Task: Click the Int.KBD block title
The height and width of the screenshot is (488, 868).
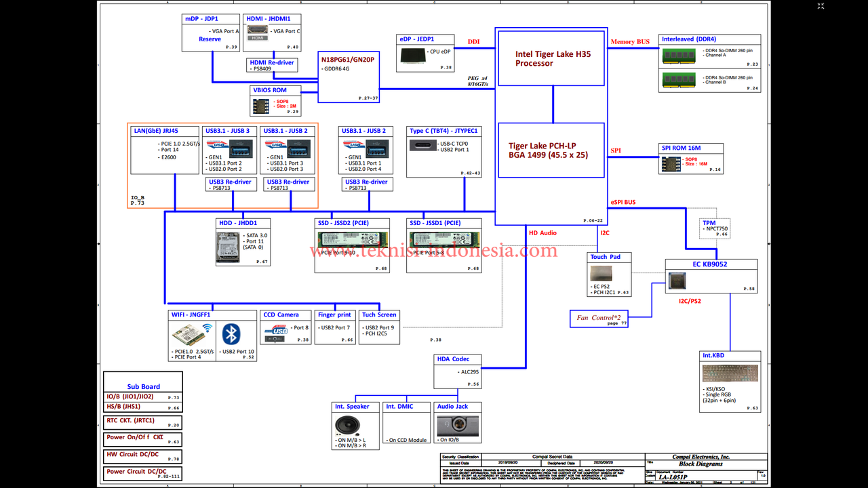Action: click(713, 355)
